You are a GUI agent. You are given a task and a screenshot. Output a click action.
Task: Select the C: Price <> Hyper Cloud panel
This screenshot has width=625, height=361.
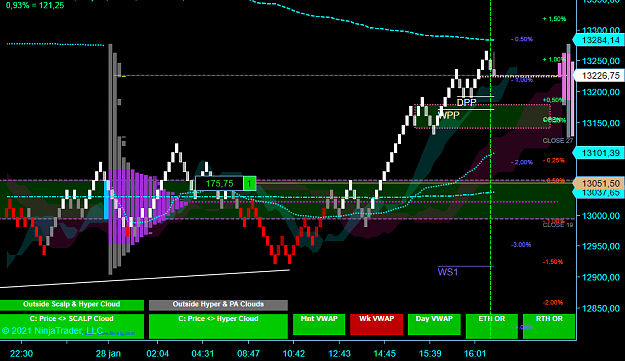218,326
